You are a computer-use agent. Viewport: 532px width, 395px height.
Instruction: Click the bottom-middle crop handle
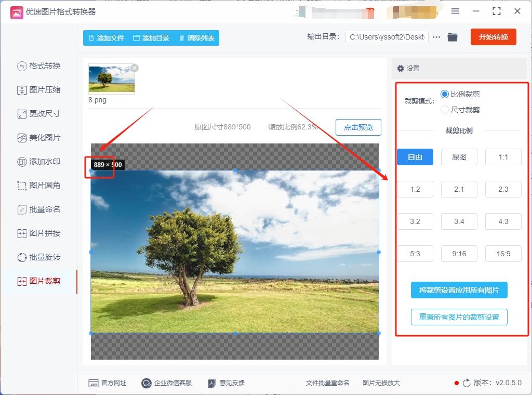[235, 333]
